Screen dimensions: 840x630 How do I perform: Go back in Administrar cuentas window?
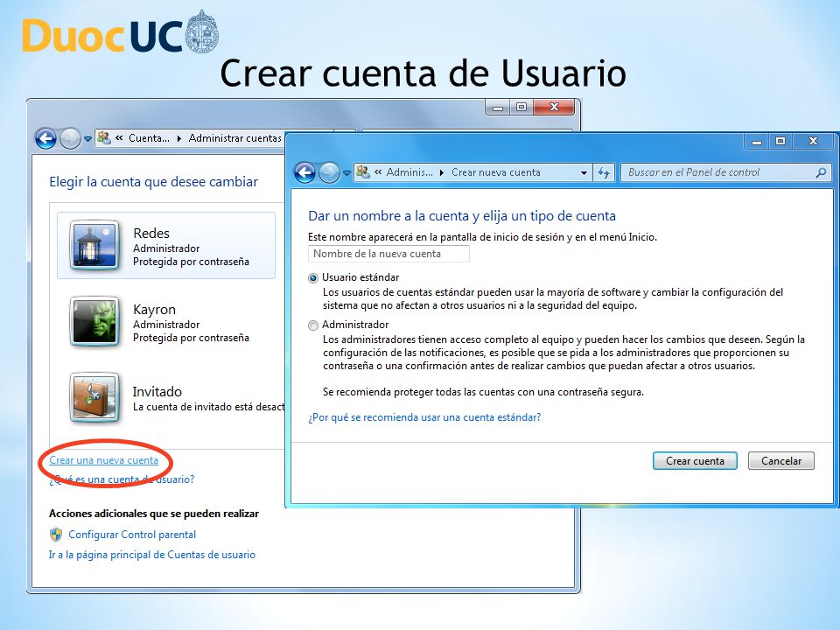coord(46,139)
